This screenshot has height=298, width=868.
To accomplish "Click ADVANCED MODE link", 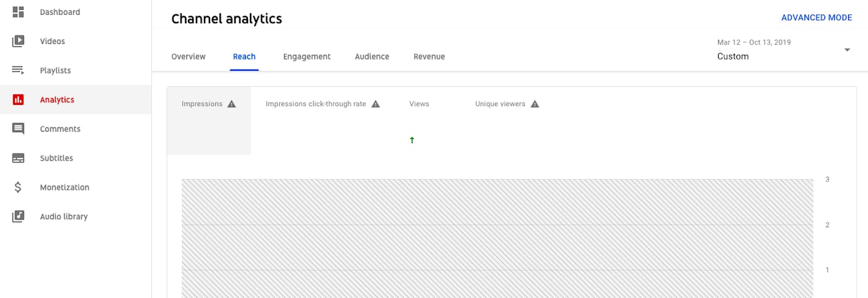I will (x=817, y=17).
